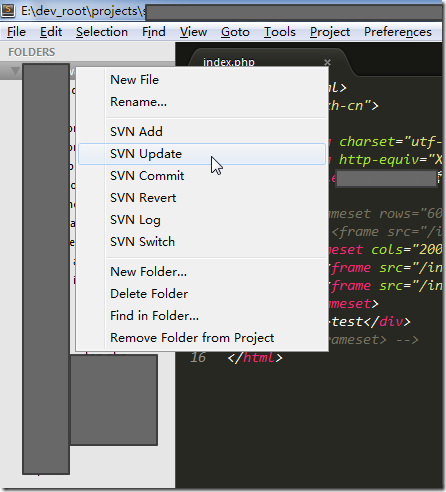Click line number 16 in gutter

click(198, 358)
